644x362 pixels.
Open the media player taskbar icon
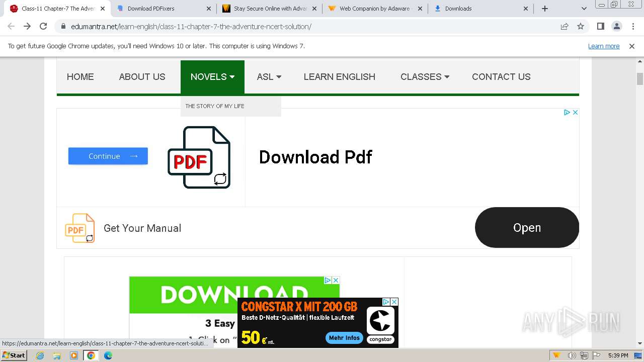pos(74,355)
